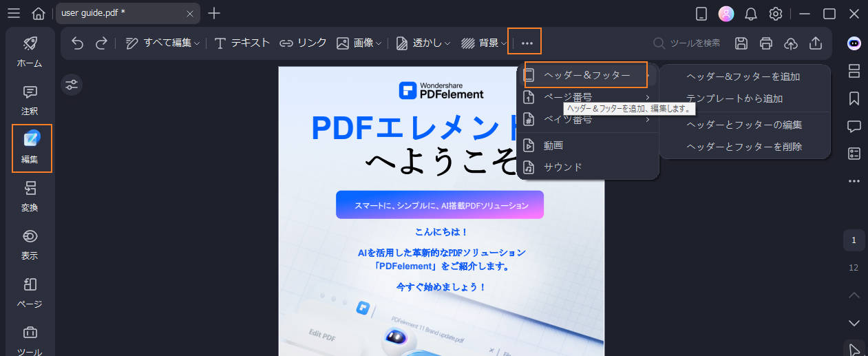This screenshot has width=868, height=356.
Task: Open a new tab with plus icon
Action: (x=214, y=13)
